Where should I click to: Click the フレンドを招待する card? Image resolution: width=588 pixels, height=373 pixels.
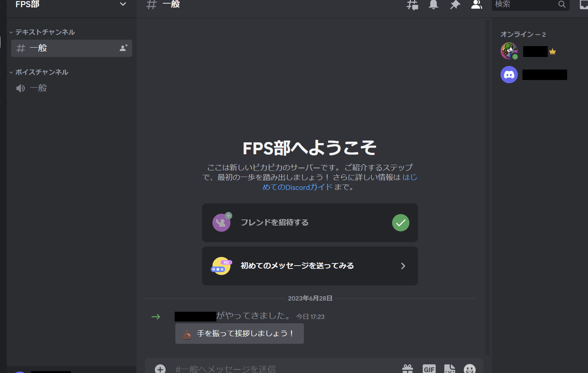click(310, 223)
